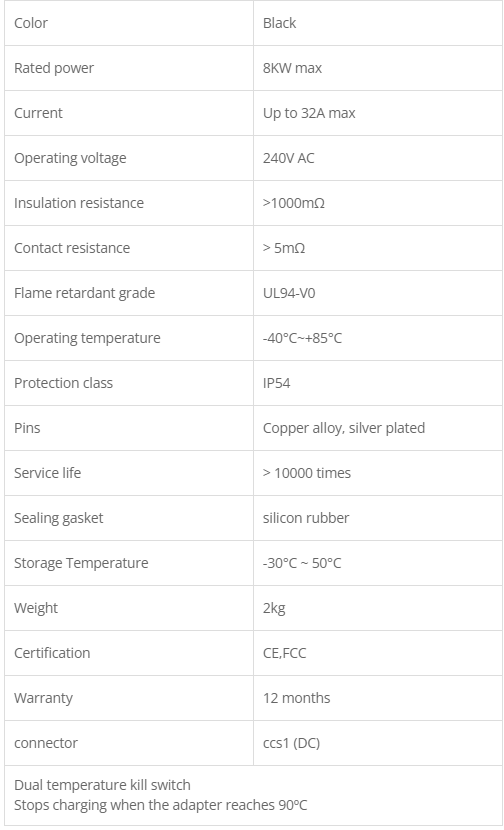Select the '8KW max' value cell
Image resolution: width=504 pixels, height=830 pixels.
coord(377,68)
